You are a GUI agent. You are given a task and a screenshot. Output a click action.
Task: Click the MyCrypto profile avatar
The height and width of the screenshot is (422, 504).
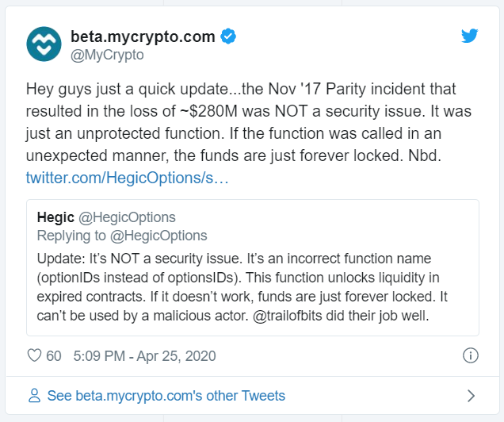[x=44, y=44]
